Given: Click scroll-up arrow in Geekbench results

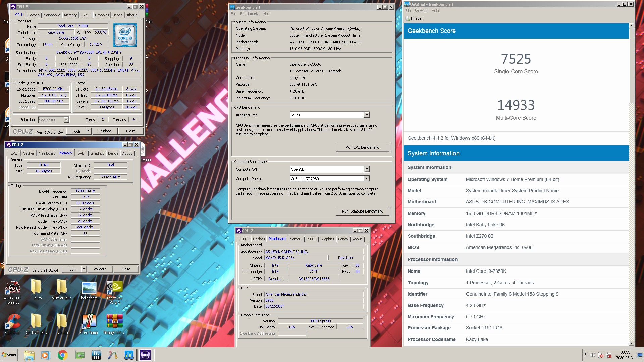Looking at the screenshot, I should [x=631, y=26].
